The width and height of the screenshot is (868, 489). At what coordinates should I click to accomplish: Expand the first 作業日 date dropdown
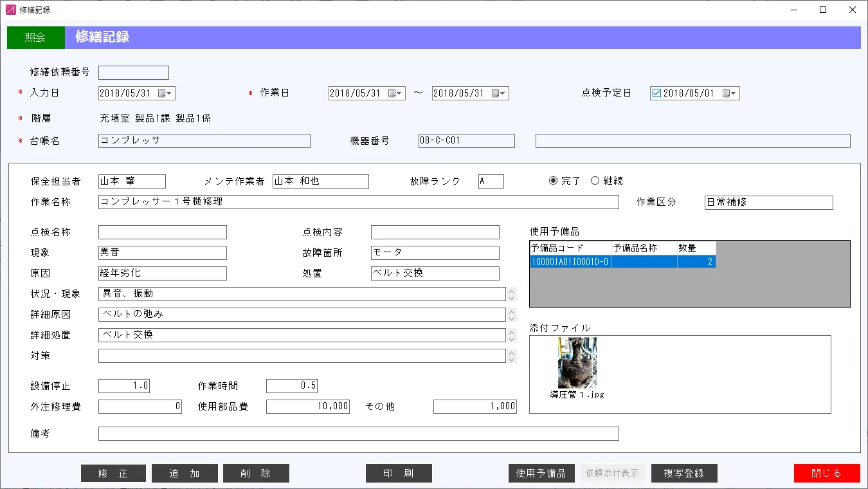(x=400, y=93)
